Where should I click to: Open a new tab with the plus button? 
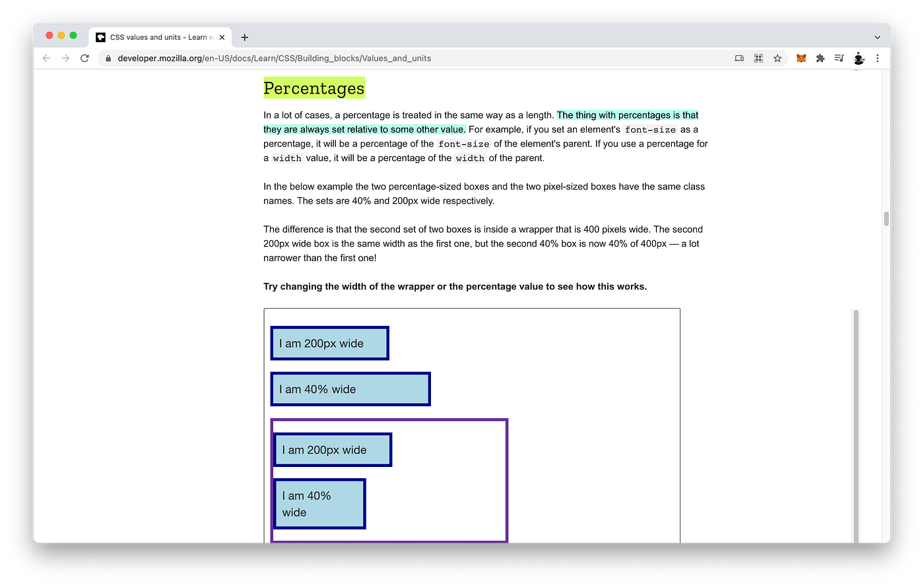tap(244, 37)
